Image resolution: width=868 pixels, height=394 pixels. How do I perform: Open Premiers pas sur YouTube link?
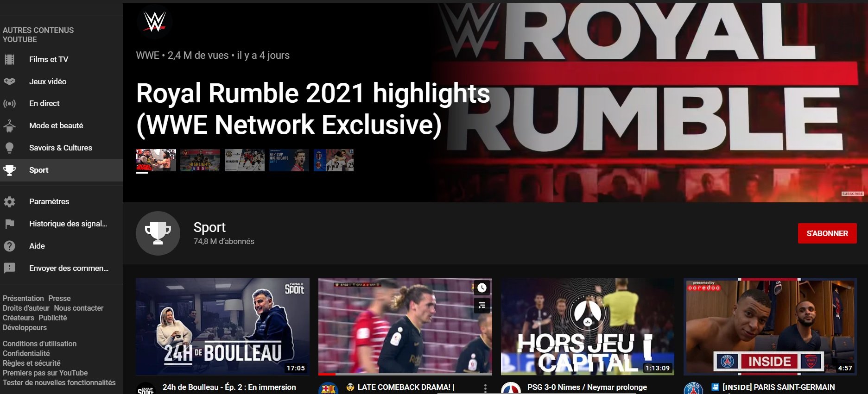[x=45, y=373]
